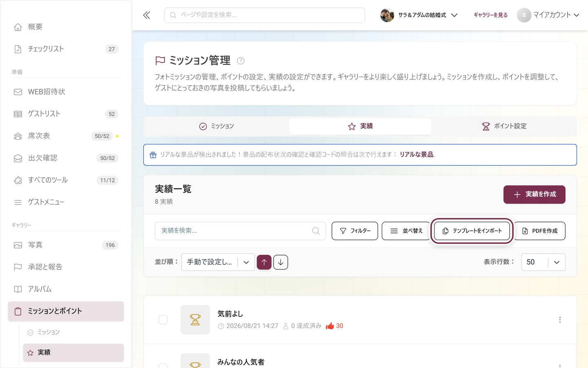Click the 並べ替え button
Image resolution: width=588 pixels, height=368 pixels.
pos(406,231)
